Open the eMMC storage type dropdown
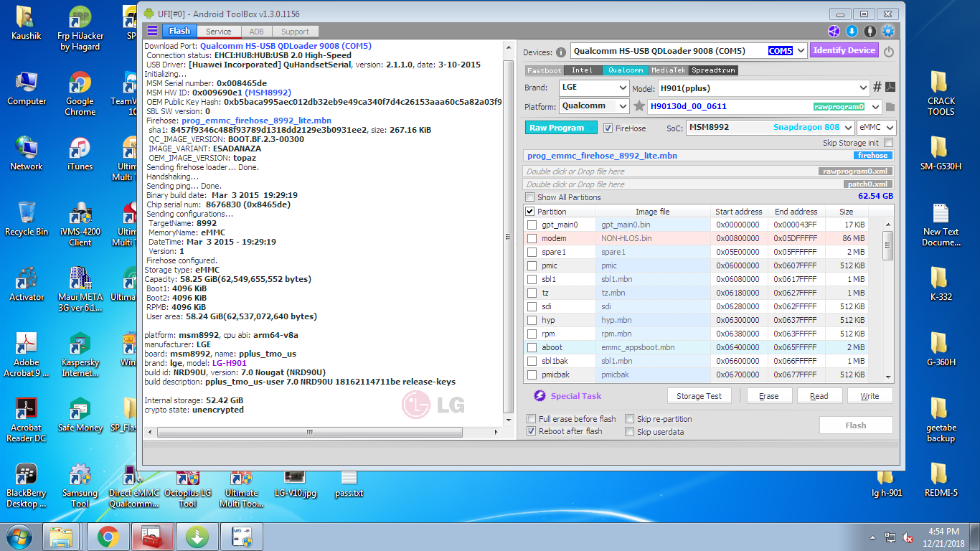Image resolution: width=980 pixels, height=551 pixels. (x=890, y=128)
